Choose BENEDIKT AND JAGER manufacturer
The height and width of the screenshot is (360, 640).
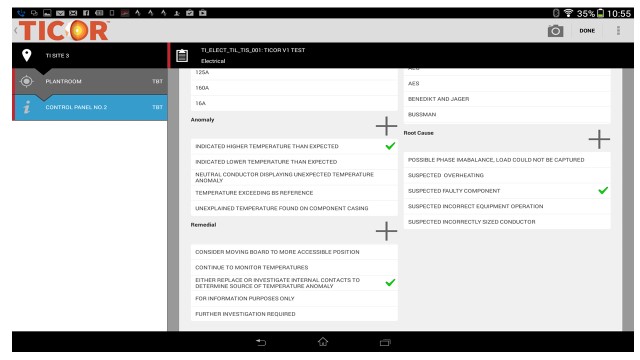point(507,99)
